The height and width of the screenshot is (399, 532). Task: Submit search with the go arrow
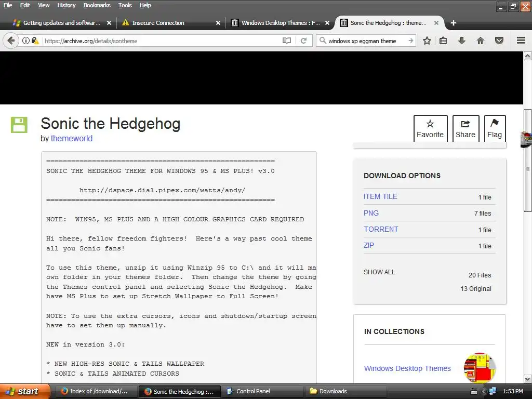[x=411, y=41]
